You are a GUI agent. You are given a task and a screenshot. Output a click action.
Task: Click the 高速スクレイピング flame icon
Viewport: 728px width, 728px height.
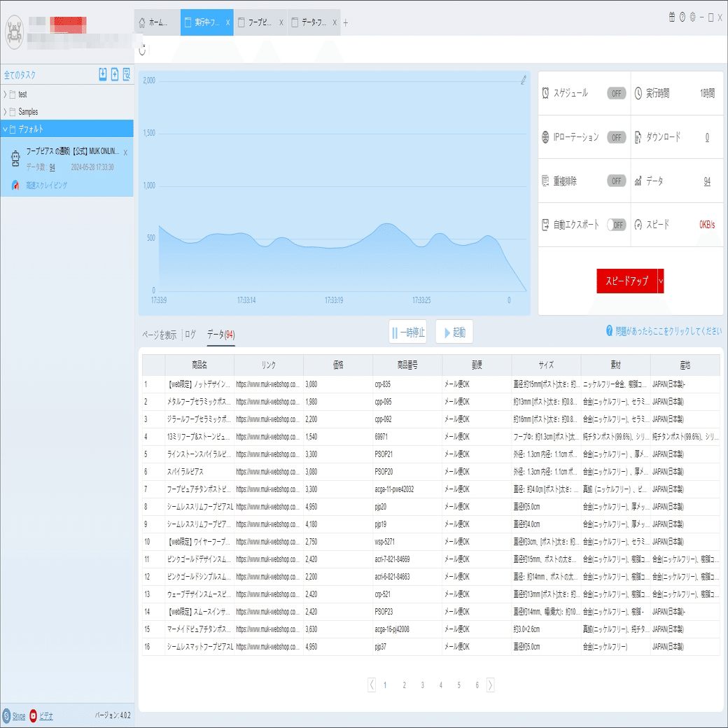[x=13, y=185]
